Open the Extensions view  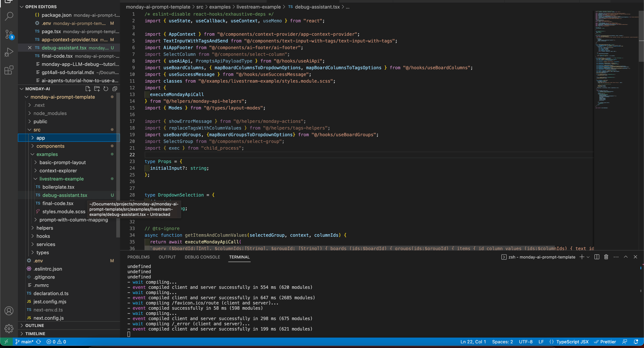click(9, 70)
